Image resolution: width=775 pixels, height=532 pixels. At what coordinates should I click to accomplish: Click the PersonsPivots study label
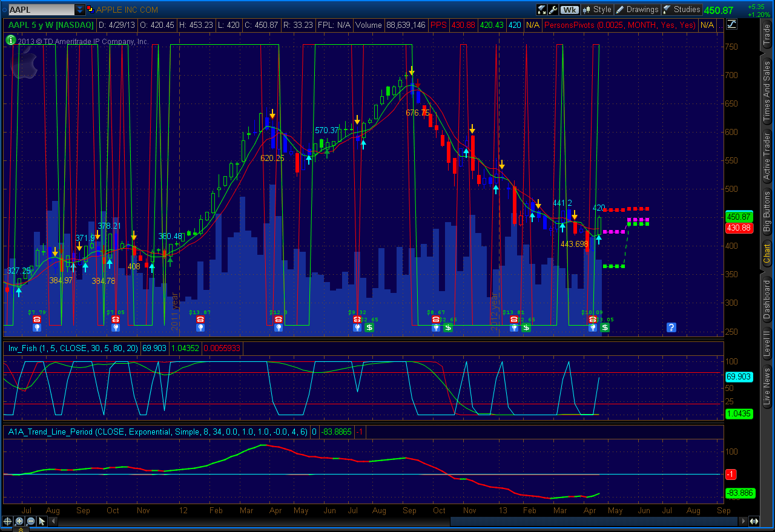click(x=620, y=25)
